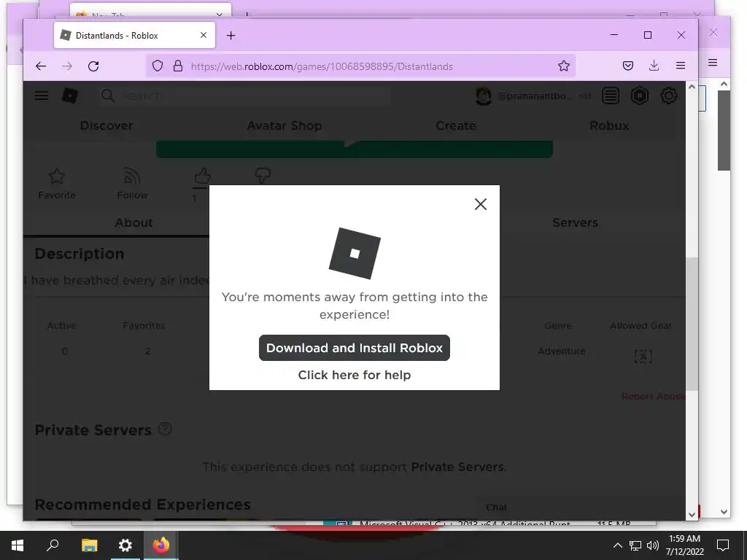Go back in Firefox
Screen dimensions: 747x560
41,66
